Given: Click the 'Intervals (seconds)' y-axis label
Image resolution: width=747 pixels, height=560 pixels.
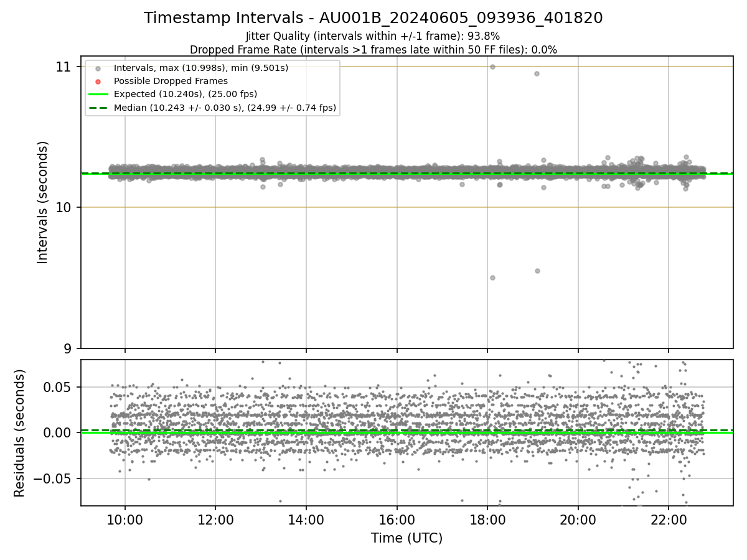Looking at the screenshot, I should click(x=43, y=202).
